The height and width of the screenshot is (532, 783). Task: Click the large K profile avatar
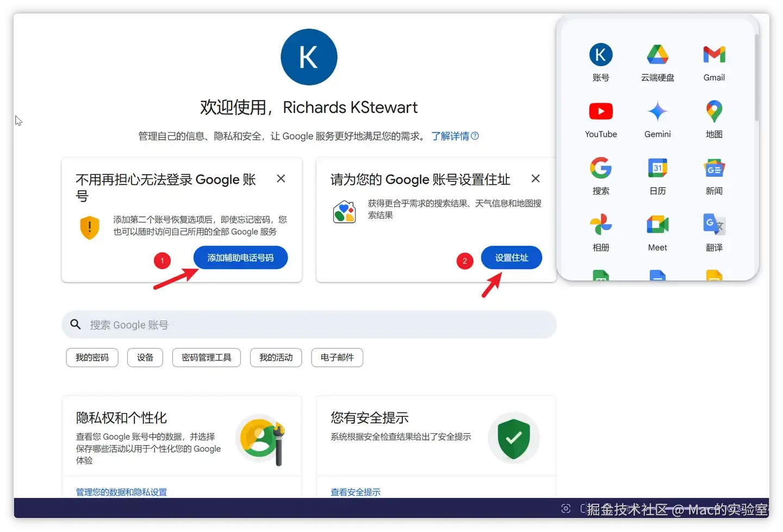click(x=309, y=57)
